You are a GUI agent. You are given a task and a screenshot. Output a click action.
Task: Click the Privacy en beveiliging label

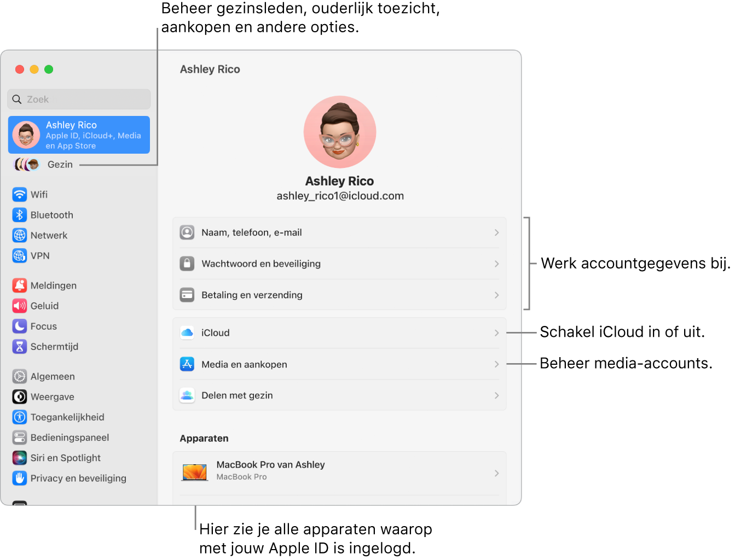[78, 478]
